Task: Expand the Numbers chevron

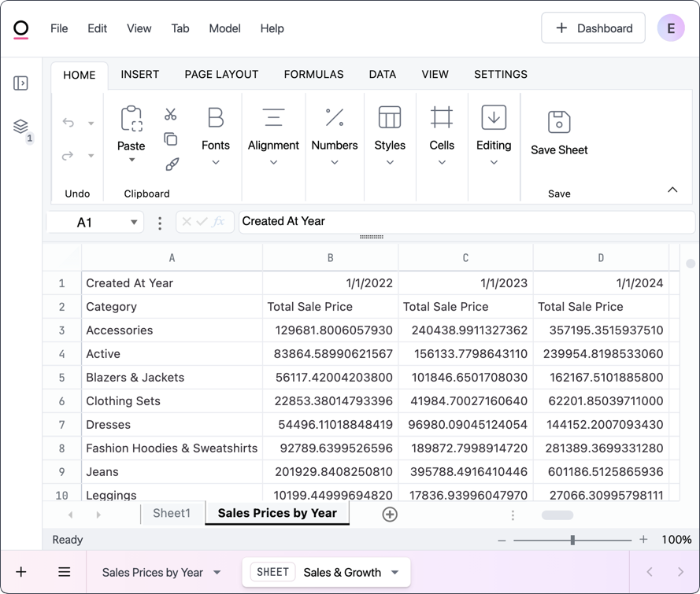Action: pyautogui.click(x=335, y=163)
